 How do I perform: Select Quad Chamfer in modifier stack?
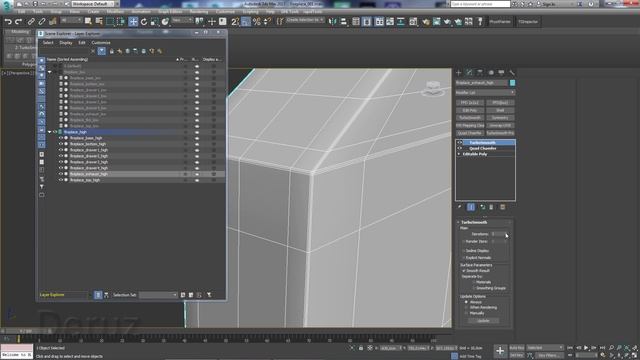[x=483, y=148]
